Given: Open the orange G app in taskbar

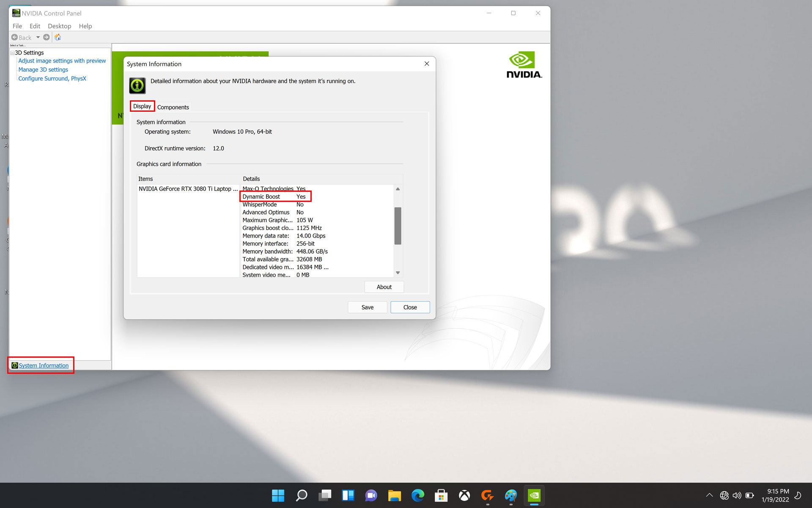Looking at the screenshot, I should [488, 495].
